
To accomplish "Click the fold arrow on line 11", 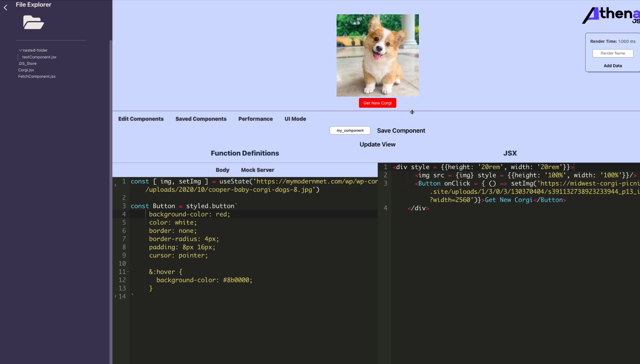I will tap(128, 272).
